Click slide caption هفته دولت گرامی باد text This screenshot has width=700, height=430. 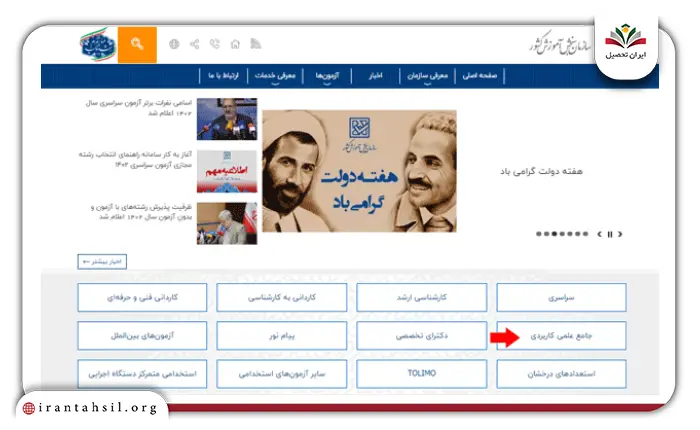pos(541,171)
